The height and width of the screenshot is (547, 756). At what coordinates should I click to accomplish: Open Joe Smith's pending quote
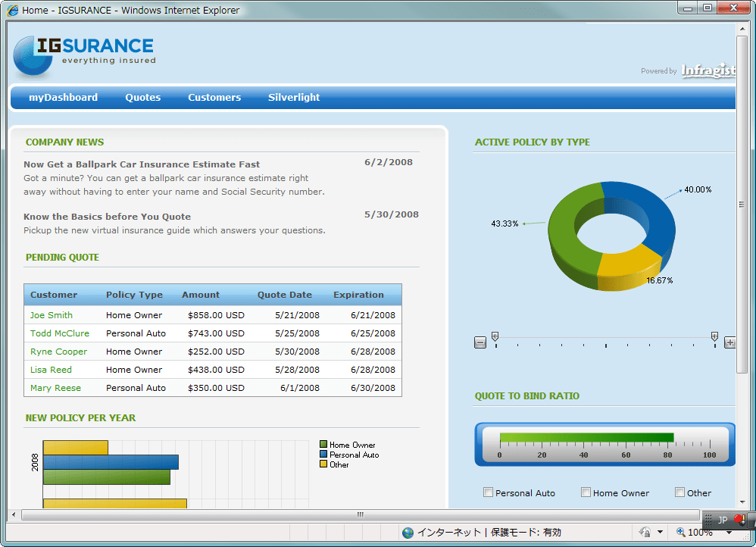52,315
